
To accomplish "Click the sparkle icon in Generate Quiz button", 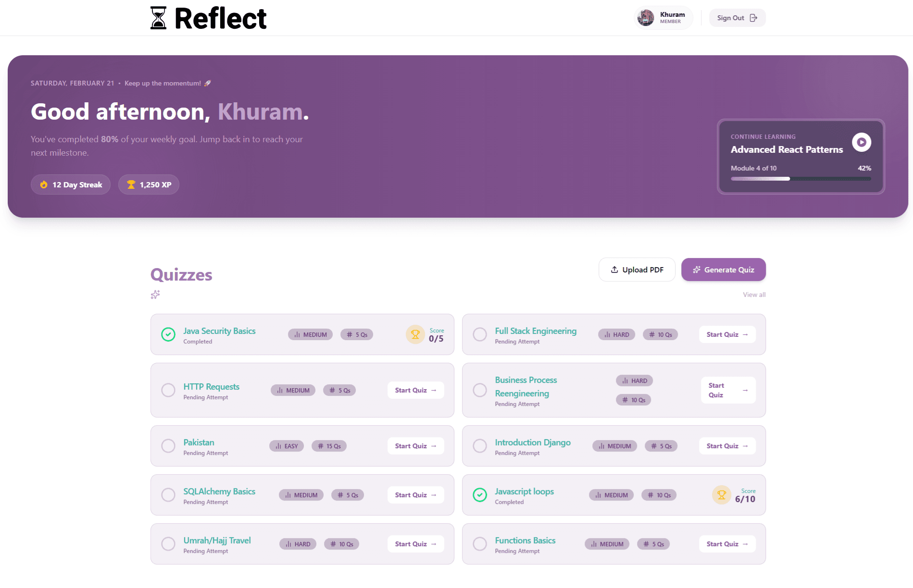I will point(696,269).
